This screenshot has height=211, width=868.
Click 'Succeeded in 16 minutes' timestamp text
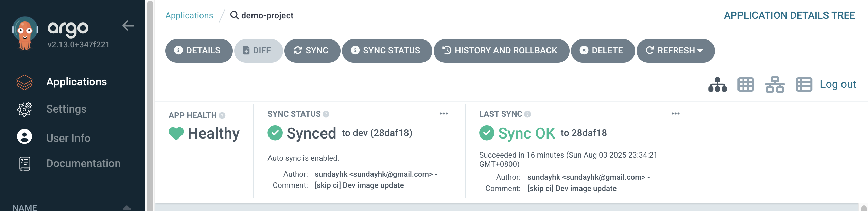click(568, 159)
